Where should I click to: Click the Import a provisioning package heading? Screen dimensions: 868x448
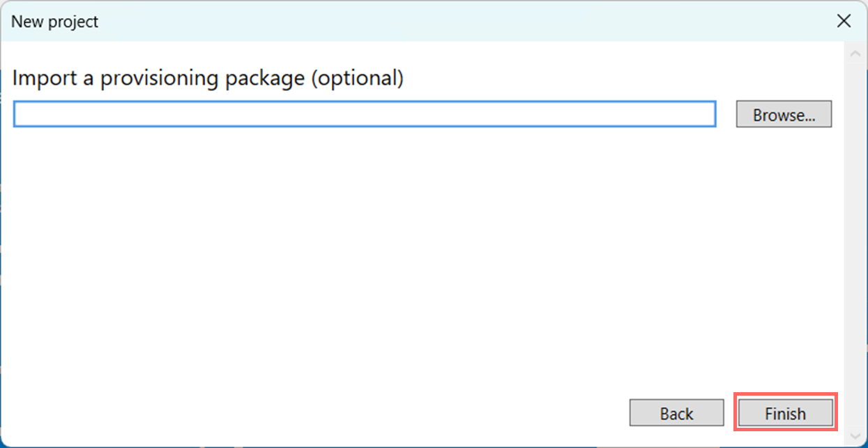208,77
